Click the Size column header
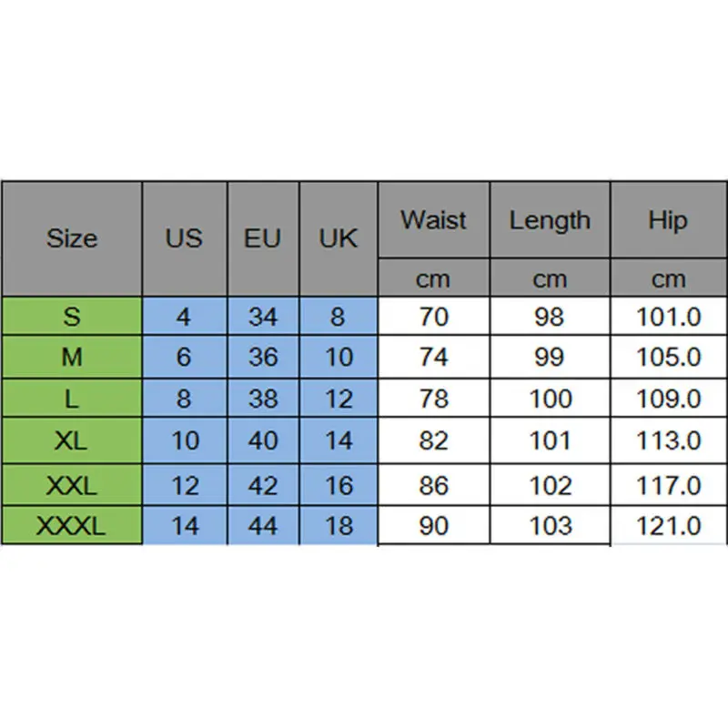The height and width of the screenshot is (728, 728). click(71, 238)
